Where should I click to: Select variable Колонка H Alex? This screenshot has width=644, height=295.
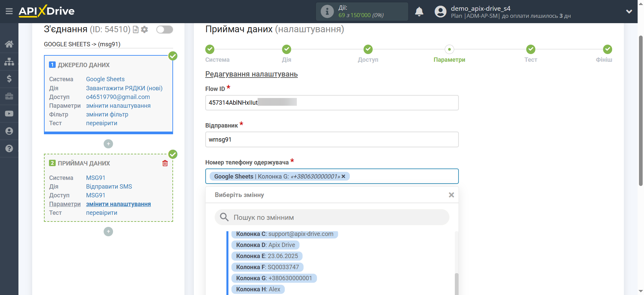pyautogui.click(x=258, y=289)
